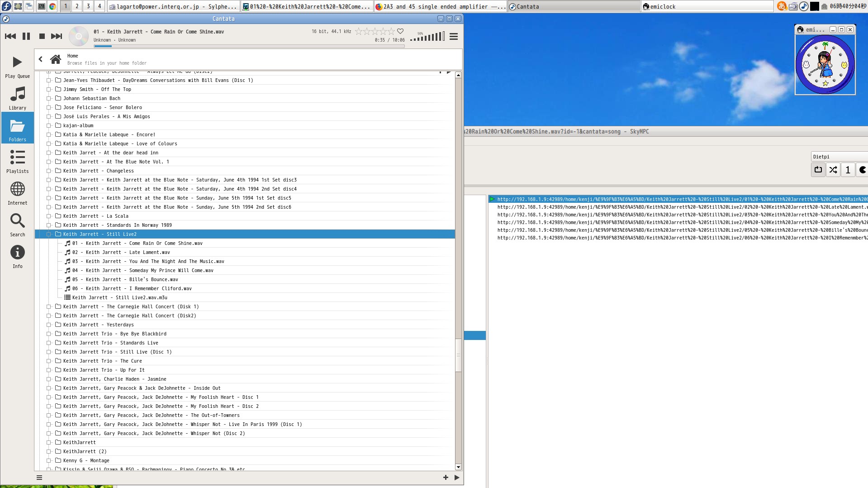
Task: Navigate to the Home folder icon
Action: coord(56,59)
